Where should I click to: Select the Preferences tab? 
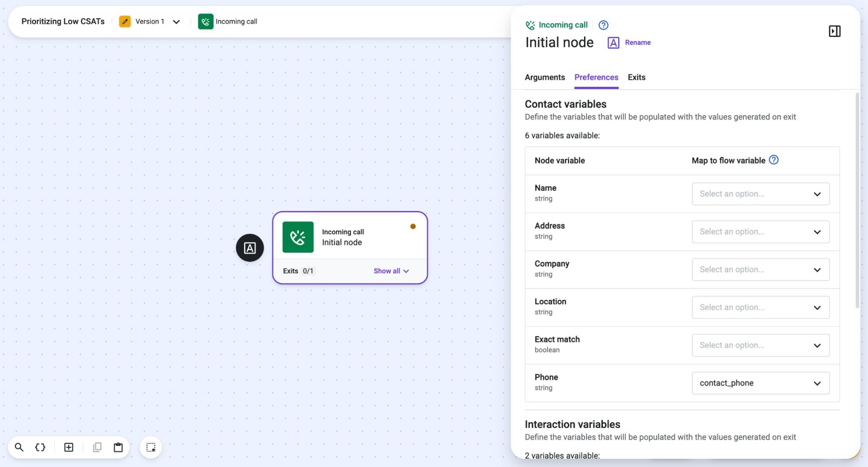pyautogui.click(x=596, y=77)
